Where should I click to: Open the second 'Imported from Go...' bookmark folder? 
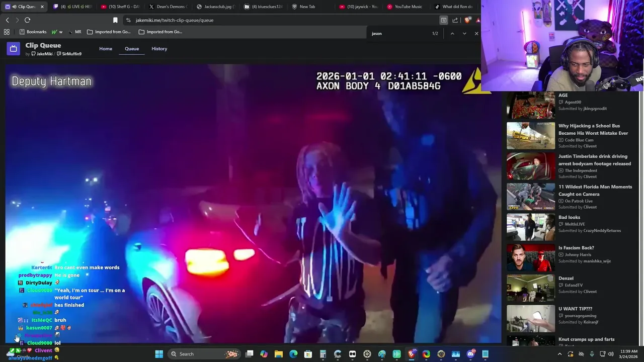pyautogui.click(x=160, y=32)
